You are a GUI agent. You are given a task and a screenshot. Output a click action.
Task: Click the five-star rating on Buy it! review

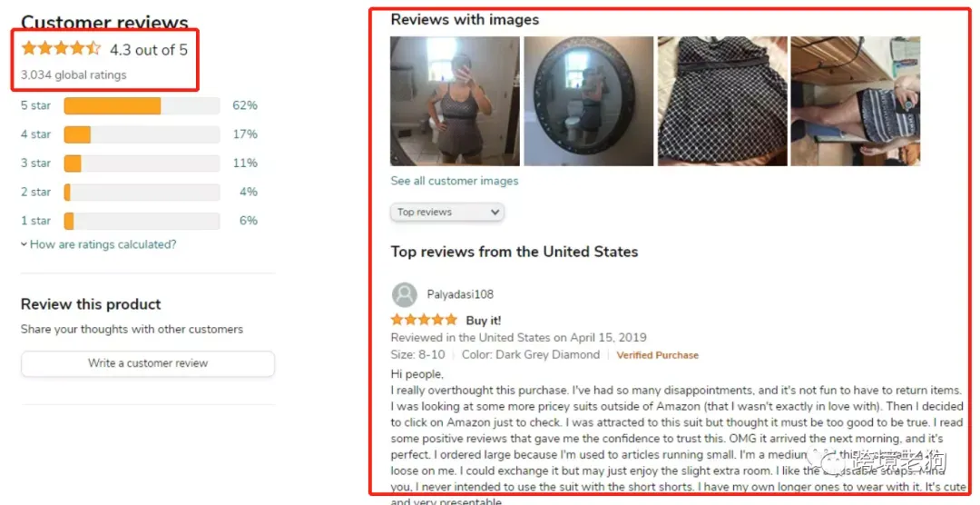click(424, 321)
